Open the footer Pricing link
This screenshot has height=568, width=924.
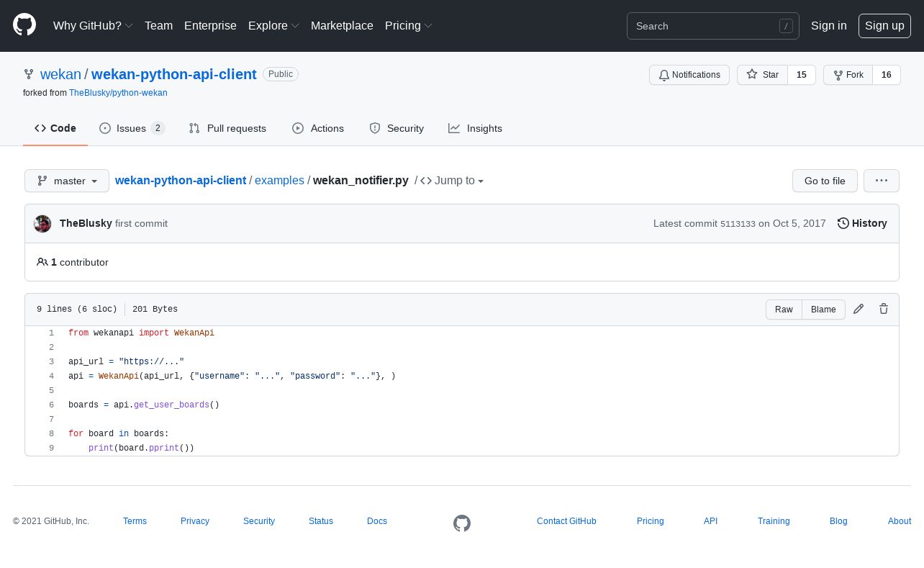[651, 521]
